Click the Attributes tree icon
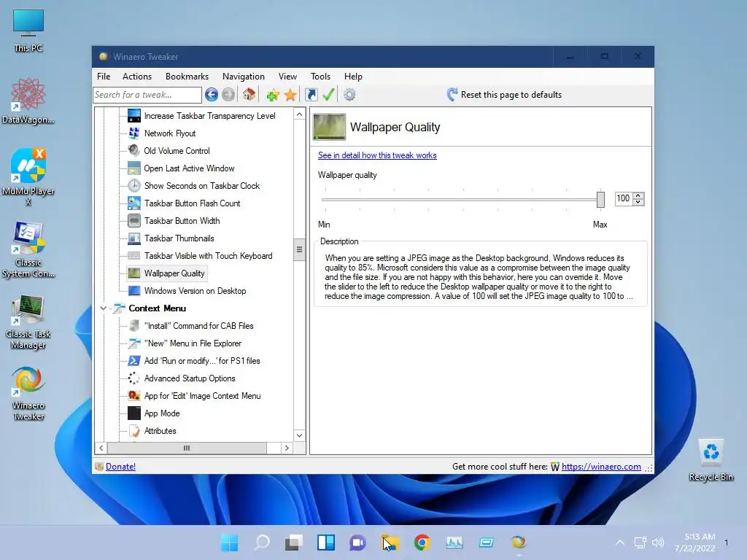Image resolution: width=747 pixels, height=560 pixels. coord(134,431)
